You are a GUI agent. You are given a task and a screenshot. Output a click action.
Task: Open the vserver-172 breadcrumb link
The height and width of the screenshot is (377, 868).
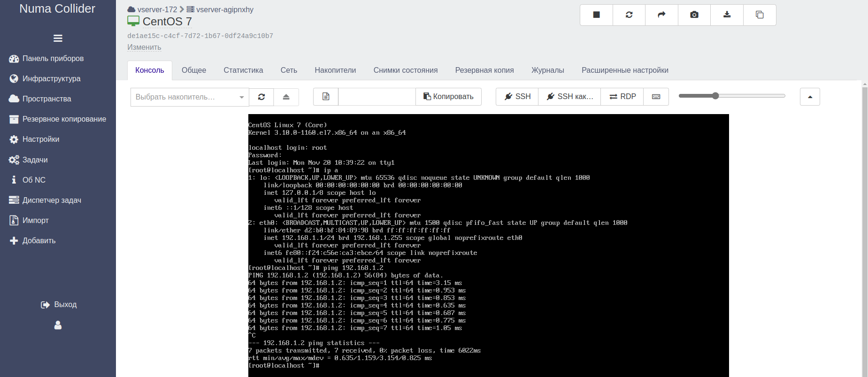point(157,9)
